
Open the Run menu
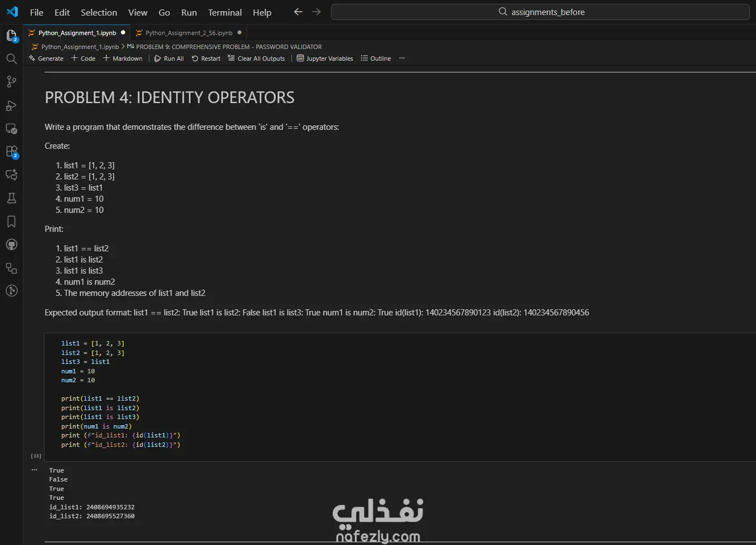[x=189, y=12]
